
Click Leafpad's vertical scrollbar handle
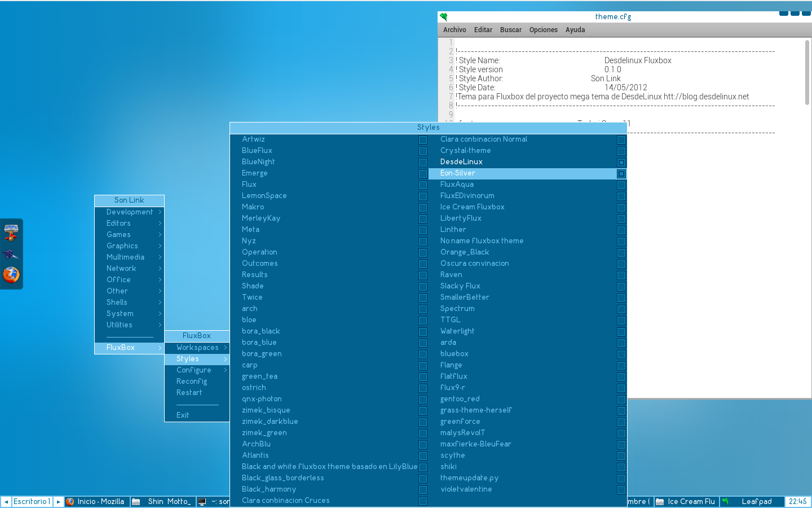pyautogui.click(x=807, y=72)
